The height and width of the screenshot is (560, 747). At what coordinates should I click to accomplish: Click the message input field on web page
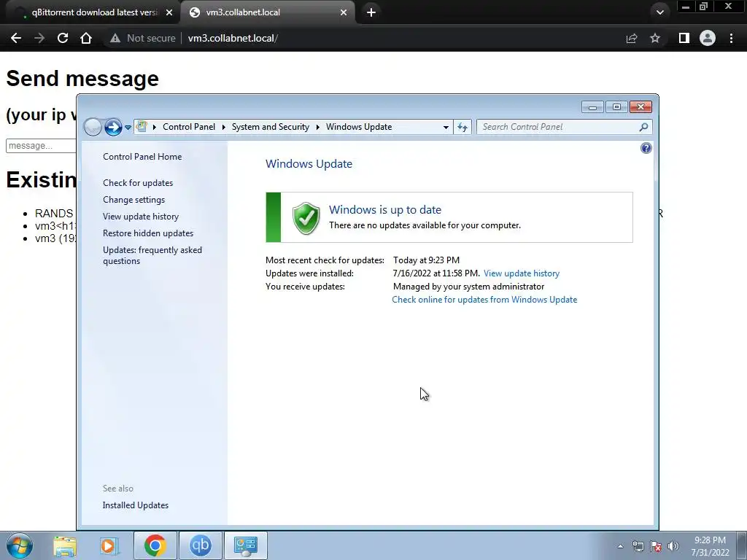point(41,146)
